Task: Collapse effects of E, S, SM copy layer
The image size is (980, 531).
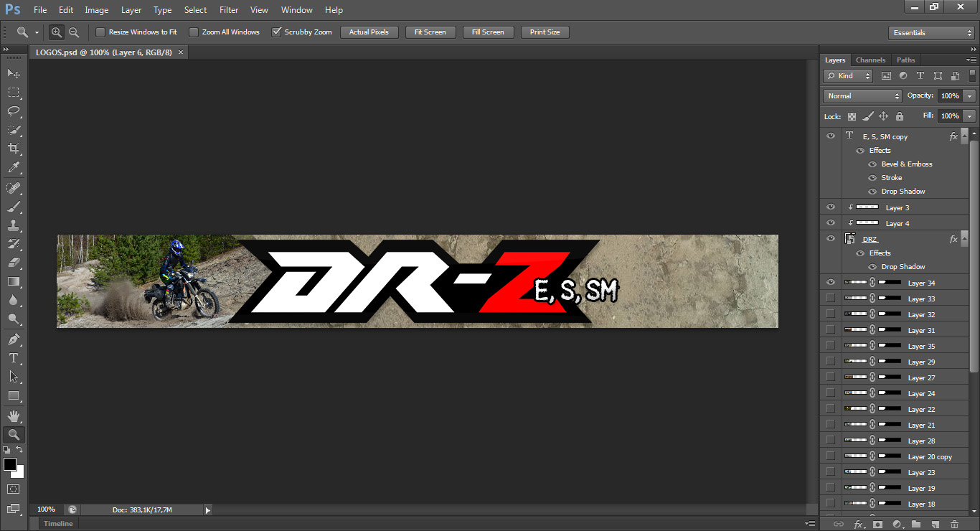Action: tap(965, 136)
